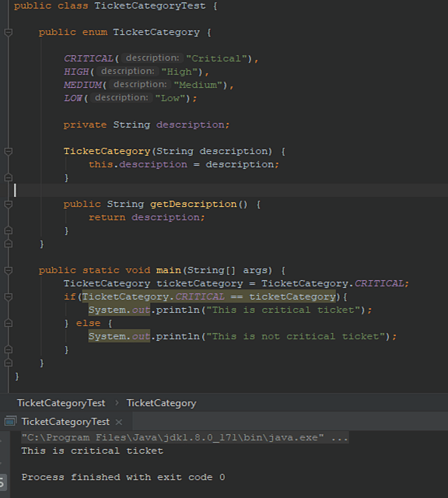Click the highlighted System.out in else branch

[119, 336]
